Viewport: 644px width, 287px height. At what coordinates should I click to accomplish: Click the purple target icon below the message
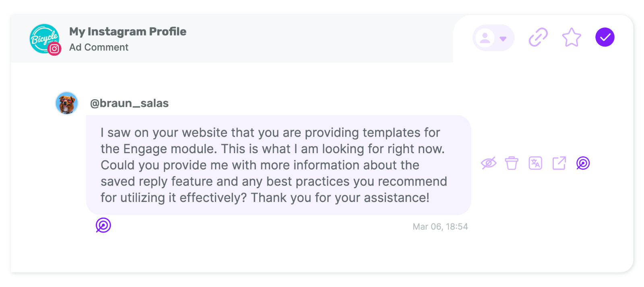click(103, 225)
